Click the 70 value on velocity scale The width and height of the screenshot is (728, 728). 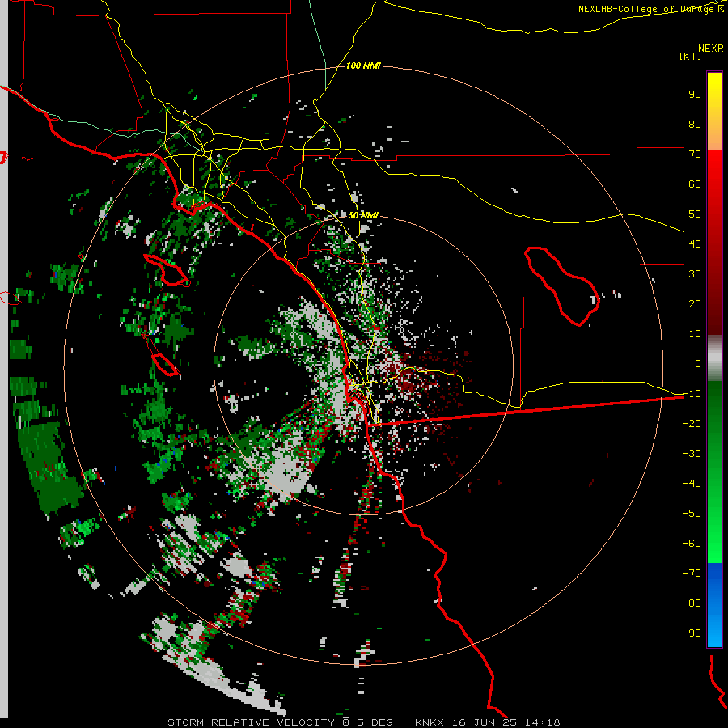(695, 154)
